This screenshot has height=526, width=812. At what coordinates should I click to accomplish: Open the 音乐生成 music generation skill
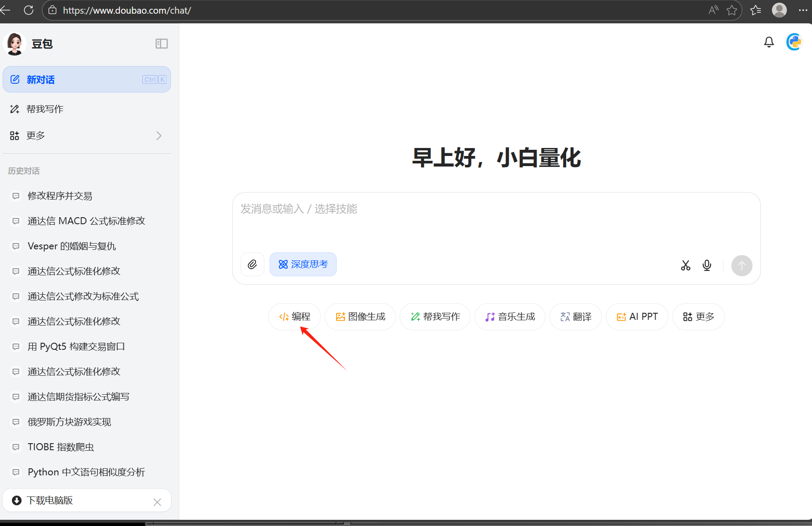pyautogui.click(x=510, y=316)
